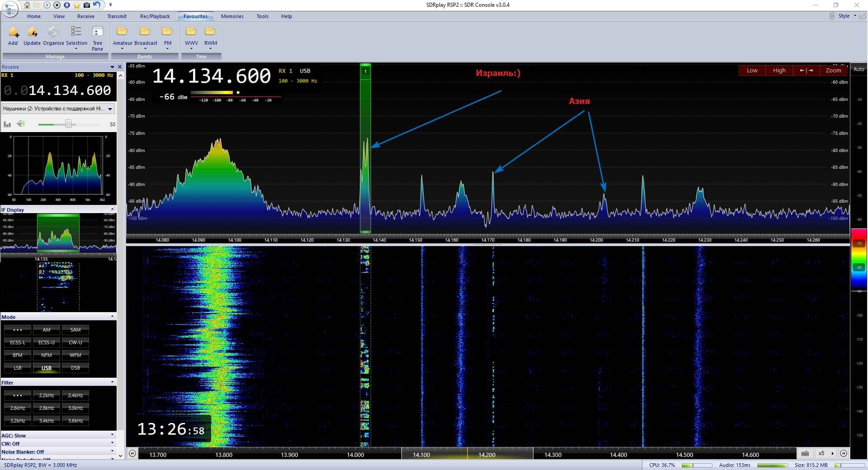The width and height of the screenshot is (868, 470).
Task: Select SAM mode
Action: [x=75, y=330]
